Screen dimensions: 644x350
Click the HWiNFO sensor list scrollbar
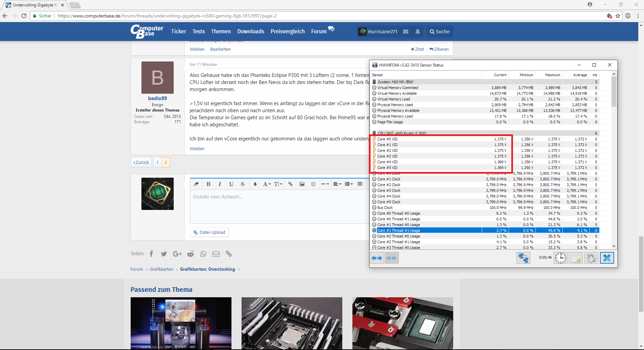[614, 92]
